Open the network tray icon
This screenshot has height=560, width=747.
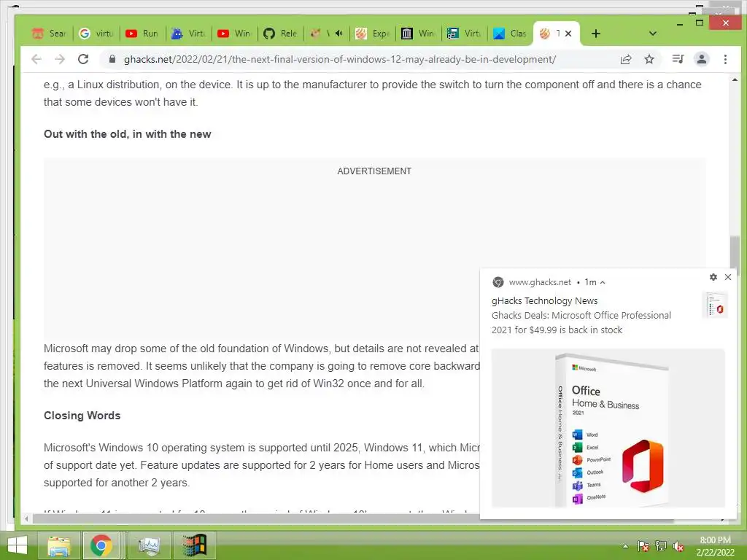click(660, 546)
